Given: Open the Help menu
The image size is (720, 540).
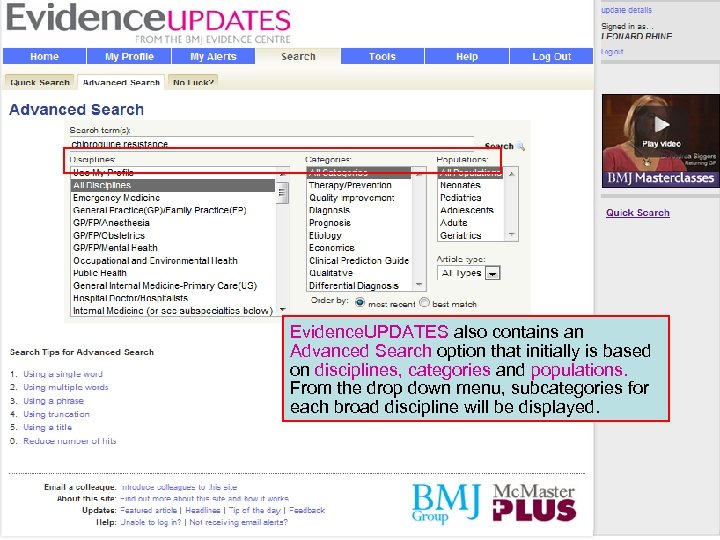Looking at the screenshot, I should 467,56.
